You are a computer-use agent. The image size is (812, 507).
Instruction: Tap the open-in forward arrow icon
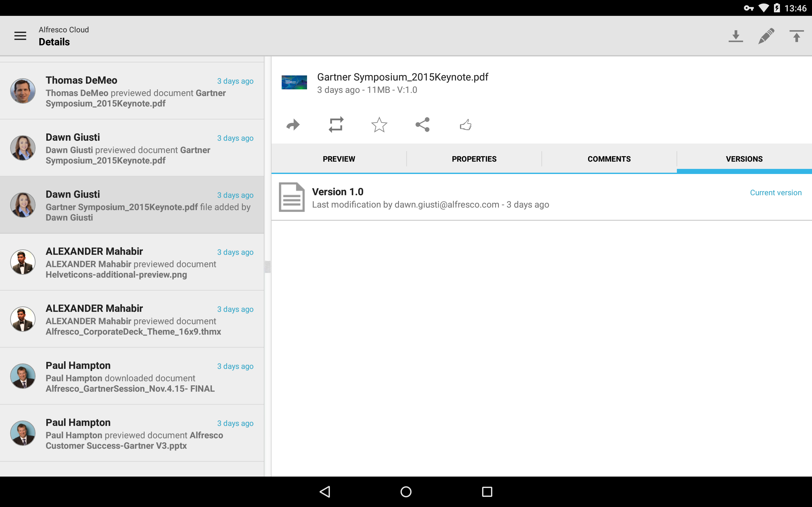point(293,125)
